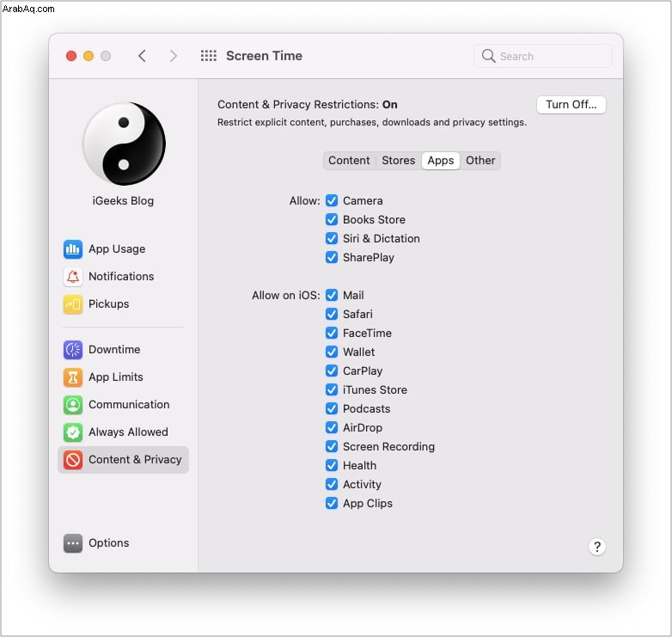Toggle the Safari checkbox
672x637 pixels.
[332, 315]
